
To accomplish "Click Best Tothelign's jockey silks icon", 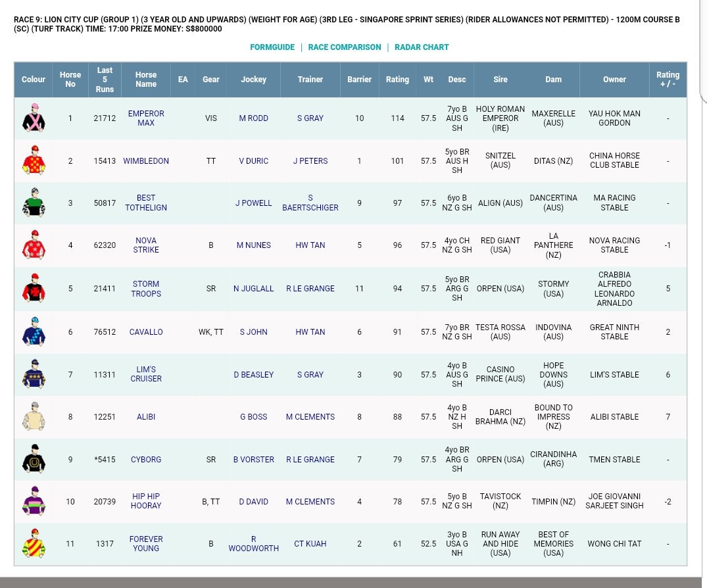I will click(x=34, y=203).
